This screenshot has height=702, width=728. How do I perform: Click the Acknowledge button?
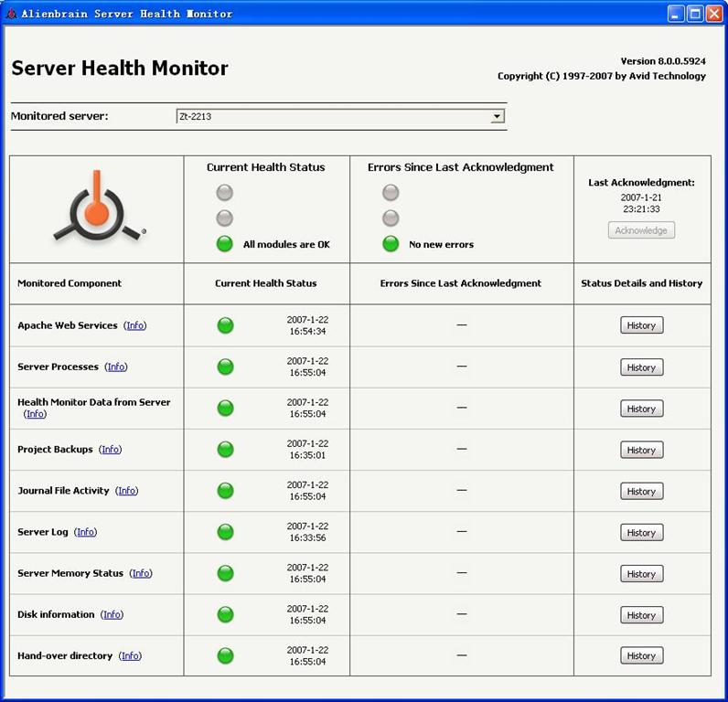coord(641,230)
